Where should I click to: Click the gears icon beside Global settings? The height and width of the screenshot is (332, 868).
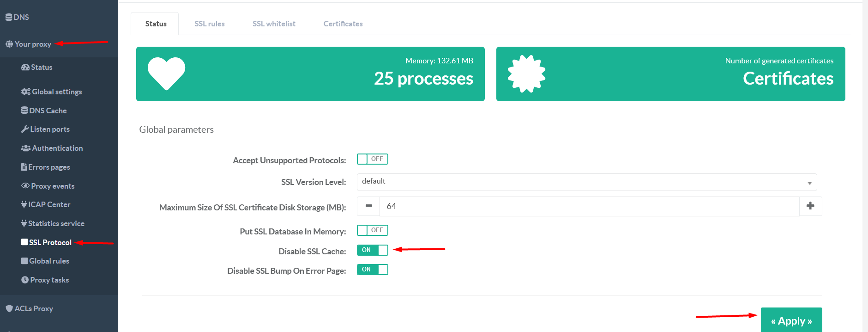(x=25, y=92)
